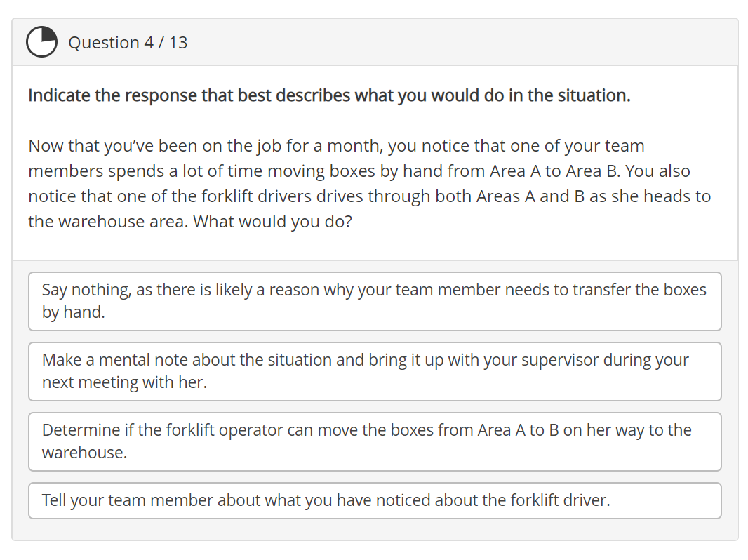Select the scenario paragraph about moving boxes
The width and height of the screenshot is (748, 560).
pyautogui.click(x=369, y=183)
